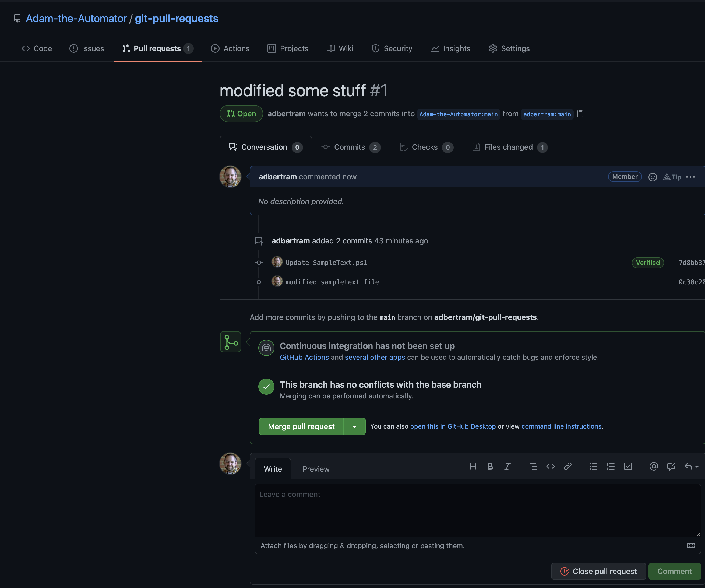Click the code block formatting icon
Viewport: 705px width, 588px height.
point(550,465)
